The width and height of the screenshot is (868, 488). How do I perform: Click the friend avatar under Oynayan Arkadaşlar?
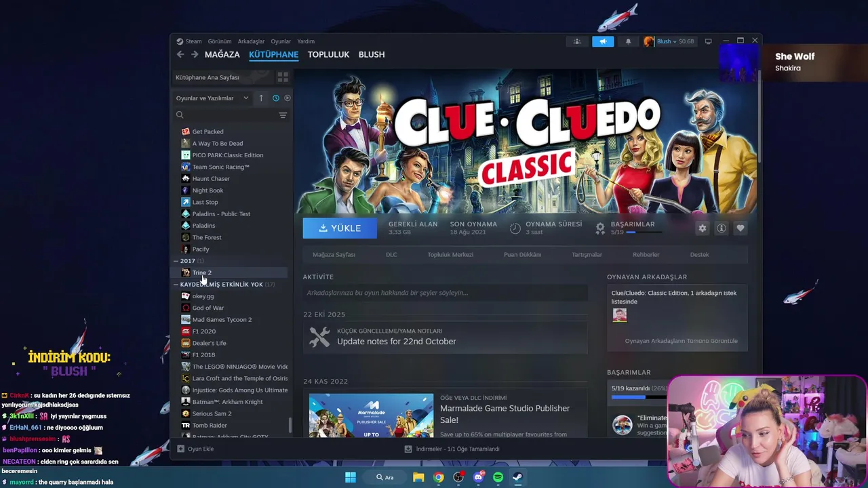[619, 315]
